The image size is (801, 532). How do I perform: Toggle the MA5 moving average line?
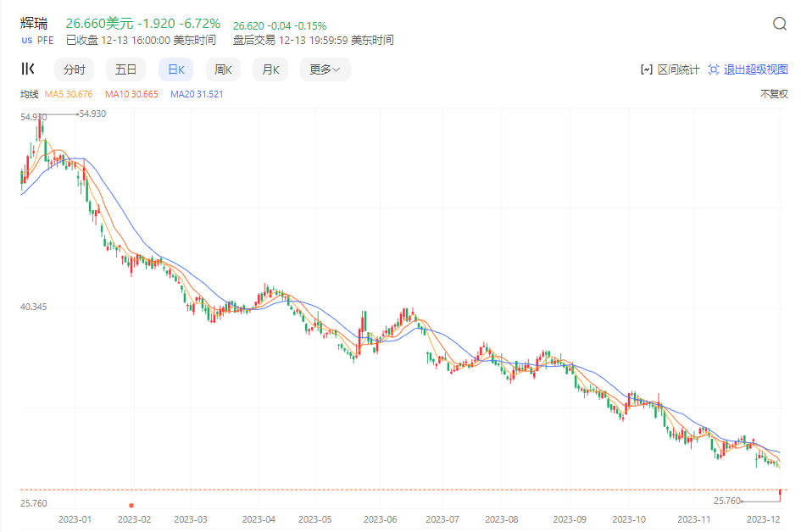tap(71, 94)
